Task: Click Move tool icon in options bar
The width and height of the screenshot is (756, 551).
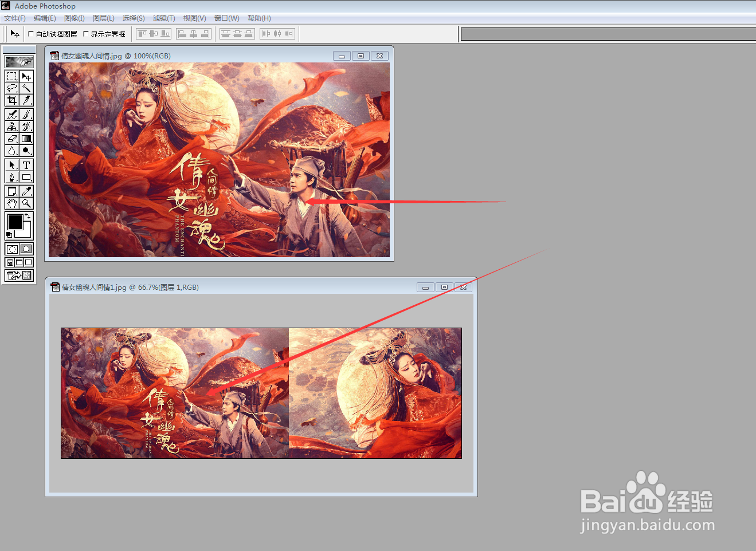Action: (15, 34)
